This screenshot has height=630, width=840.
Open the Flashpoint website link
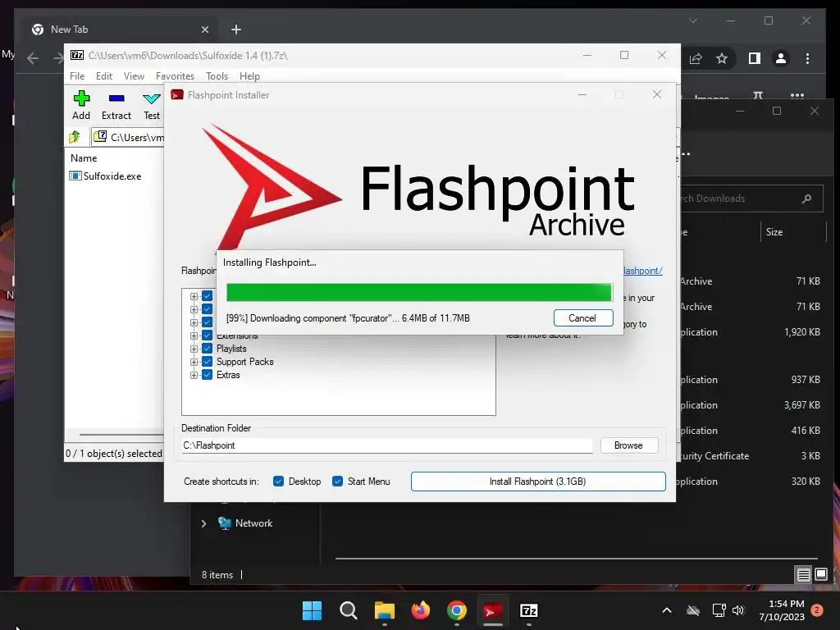[643, 271]
